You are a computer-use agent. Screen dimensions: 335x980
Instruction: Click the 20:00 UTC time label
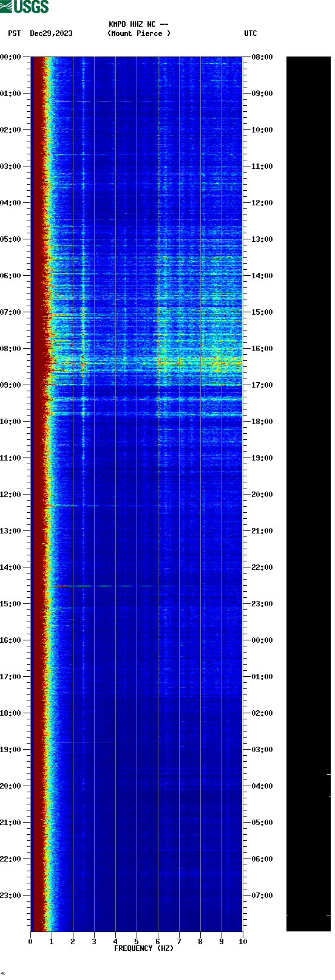[262, 495]
